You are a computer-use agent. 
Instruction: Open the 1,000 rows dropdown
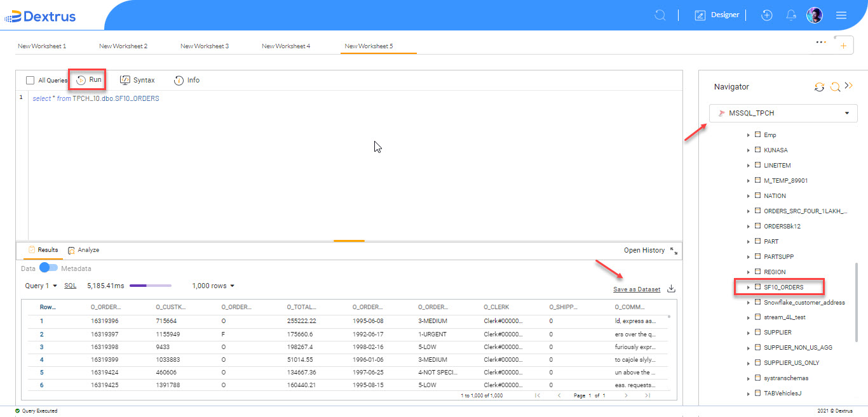point(214,286)
